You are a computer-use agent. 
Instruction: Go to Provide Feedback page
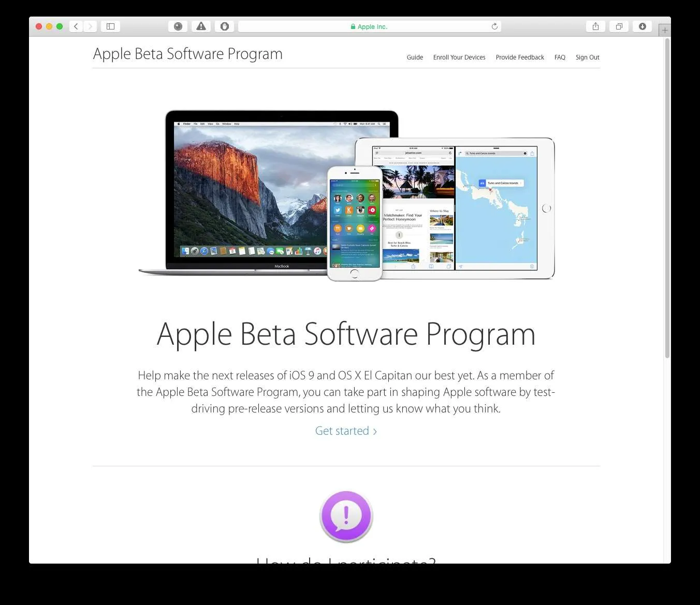tap(520, 57)
